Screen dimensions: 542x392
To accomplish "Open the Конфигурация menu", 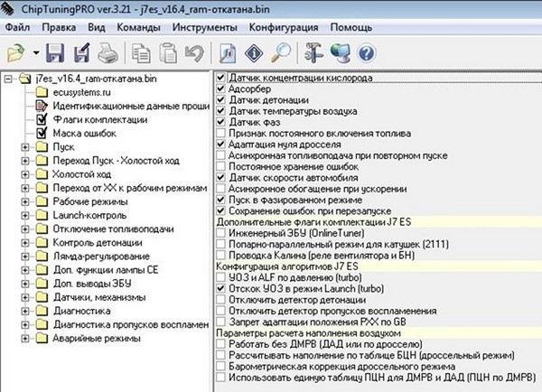I will [x=262, y=25].
